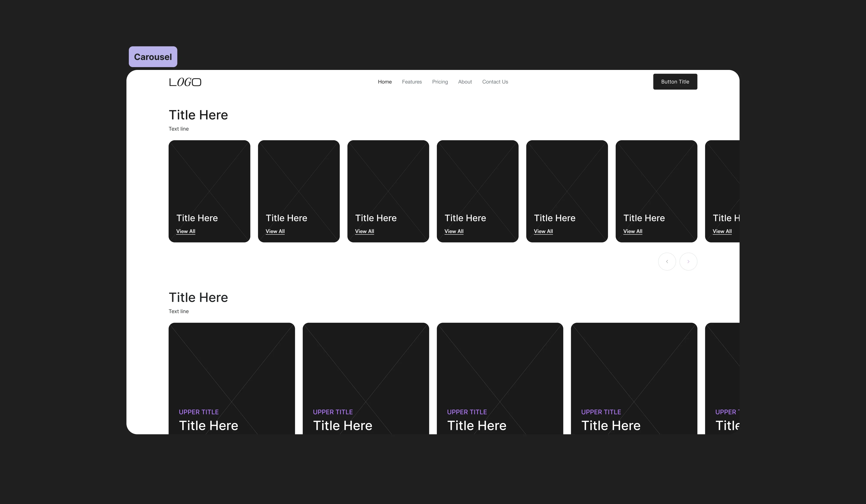Click the Carousel label tag
The width and height of the screenshot is (866, 504).
click(153, 57)
